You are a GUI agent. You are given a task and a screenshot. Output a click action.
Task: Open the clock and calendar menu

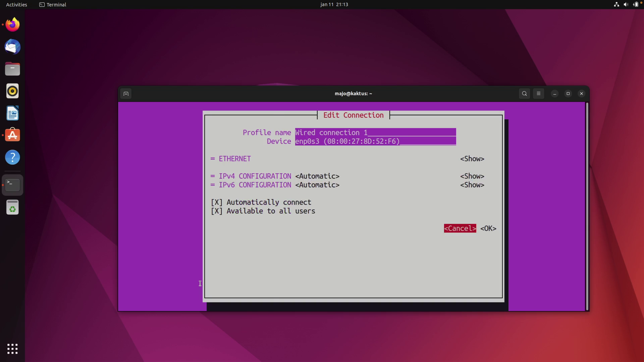coord(334,5)
